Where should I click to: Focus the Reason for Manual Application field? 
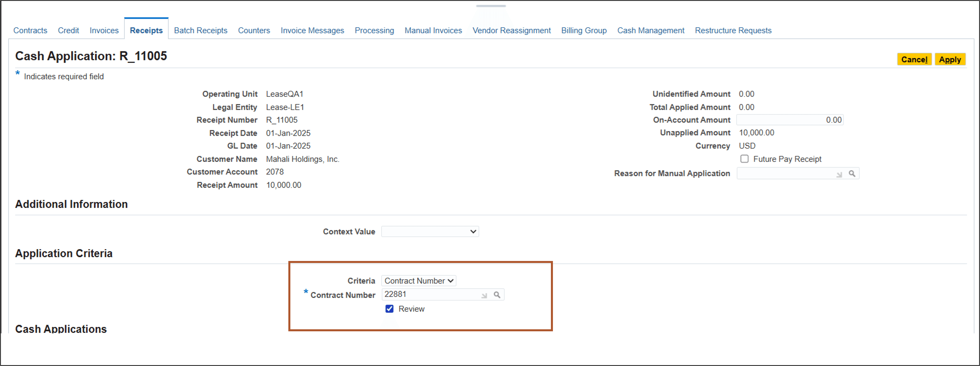[x=786, y=174]
